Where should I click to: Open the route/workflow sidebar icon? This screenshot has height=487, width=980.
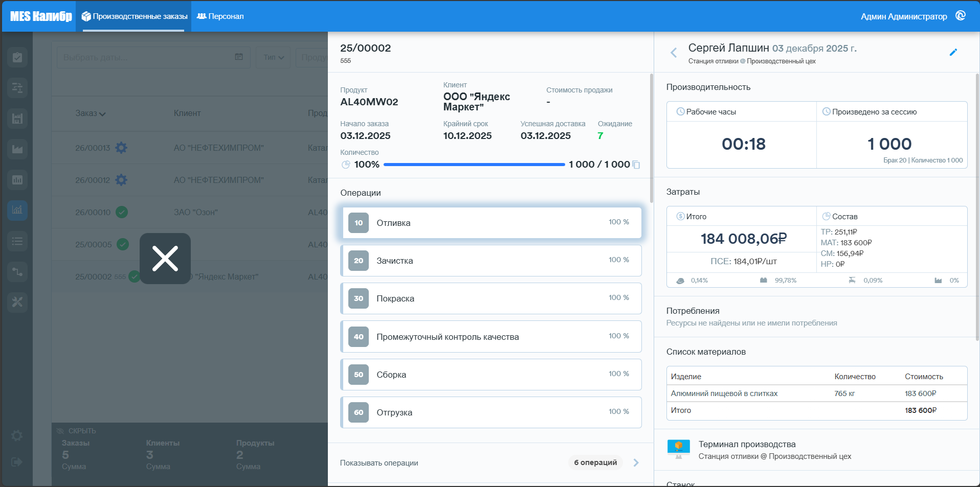tap(17, 271)
